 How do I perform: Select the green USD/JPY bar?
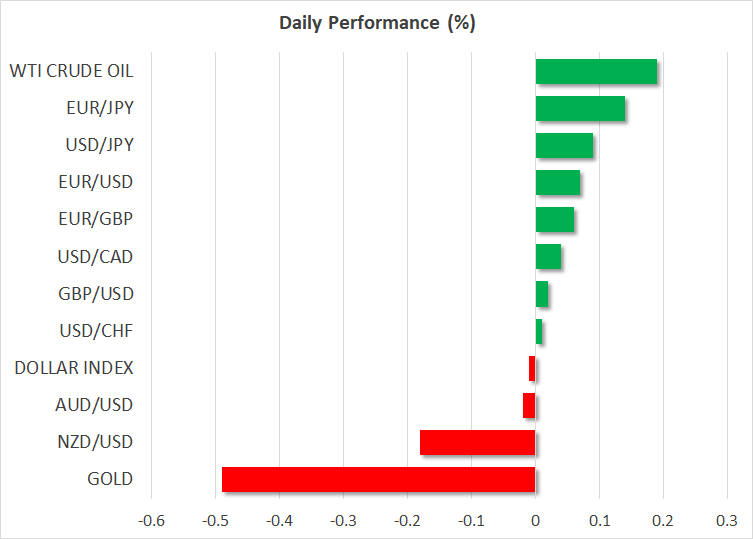[x=564, y=146]
